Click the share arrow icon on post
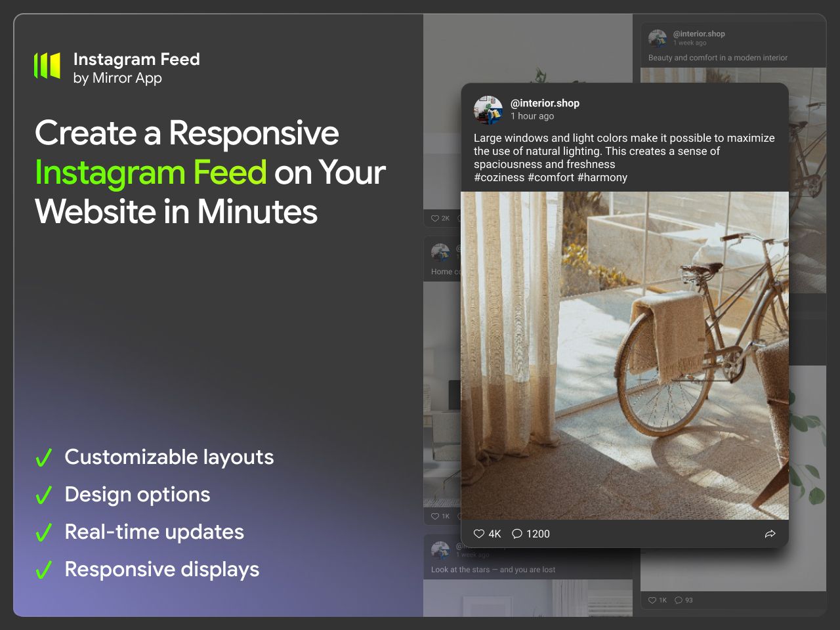 coord(770,534)
